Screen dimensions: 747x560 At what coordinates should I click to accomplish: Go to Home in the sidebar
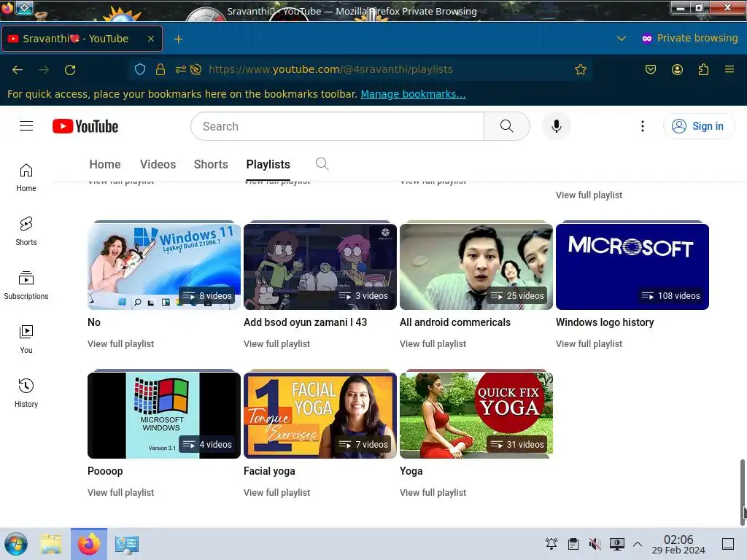pyautogui.click(x=26, y=178)
